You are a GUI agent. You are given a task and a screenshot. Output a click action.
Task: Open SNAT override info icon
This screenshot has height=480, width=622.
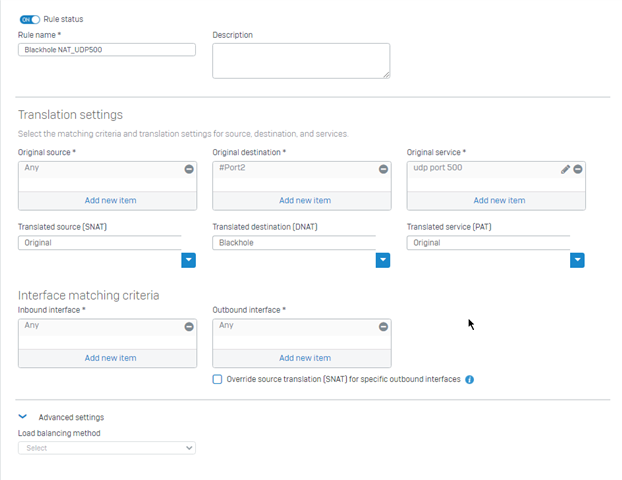469,380
